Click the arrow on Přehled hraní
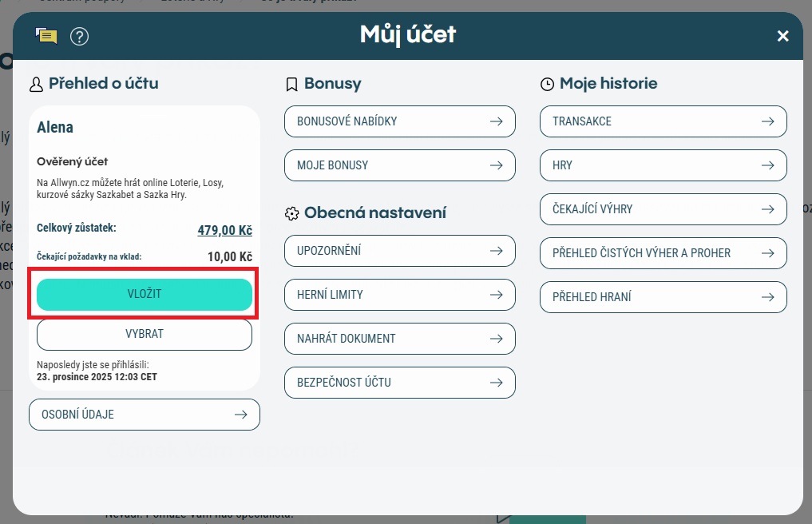Viewport: 812px width, 524px height. pyautogui.click(x=767, y=297)
